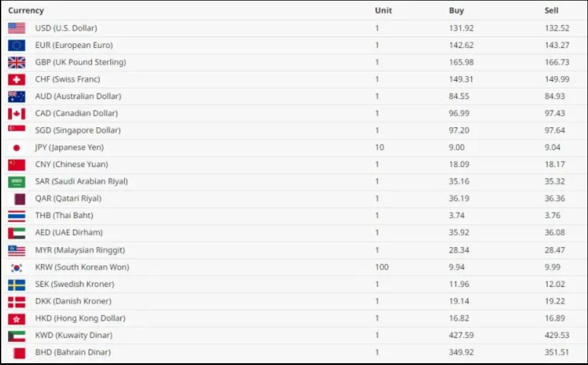Click the UK flag icon
Image resolution: width=588 pixels, height=365 pixels.
click(16, 62)
